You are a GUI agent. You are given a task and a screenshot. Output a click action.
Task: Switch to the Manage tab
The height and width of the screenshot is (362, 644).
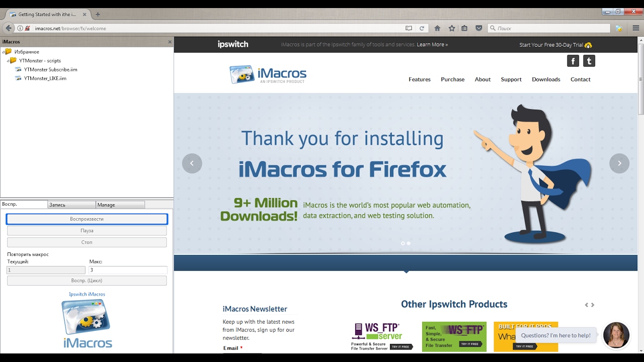tap(120, 205)
